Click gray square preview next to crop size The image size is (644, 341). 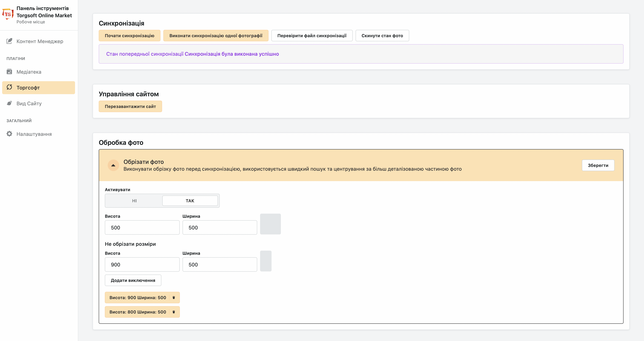270,224
